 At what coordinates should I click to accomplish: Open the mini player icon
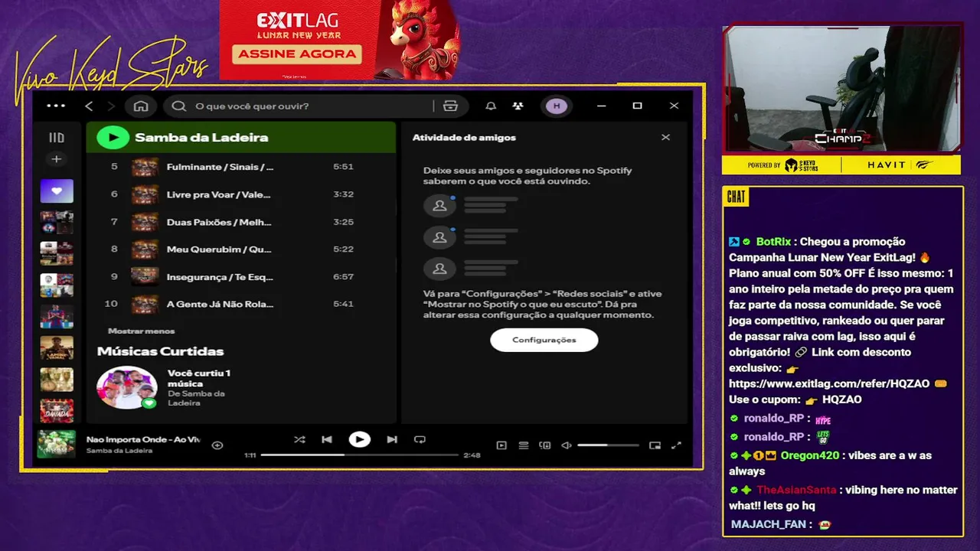point(655,445)
